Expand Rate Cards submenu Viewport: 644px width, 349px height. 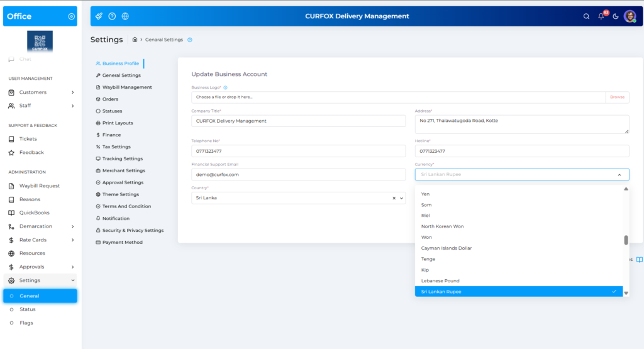[x=41, y=240]
